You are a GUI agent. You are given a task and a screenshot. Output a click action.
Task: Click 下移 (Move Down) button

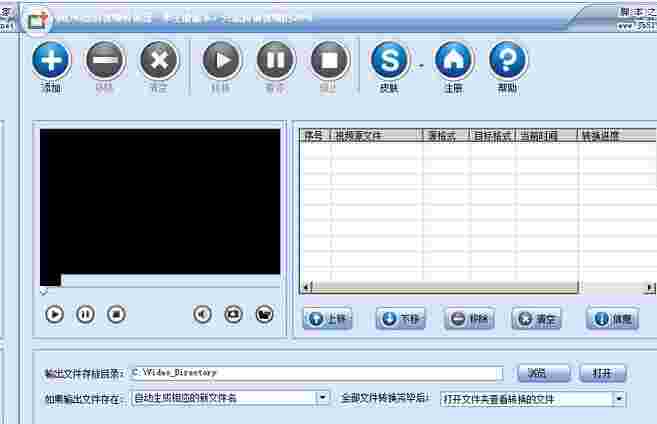pos(401,319)
